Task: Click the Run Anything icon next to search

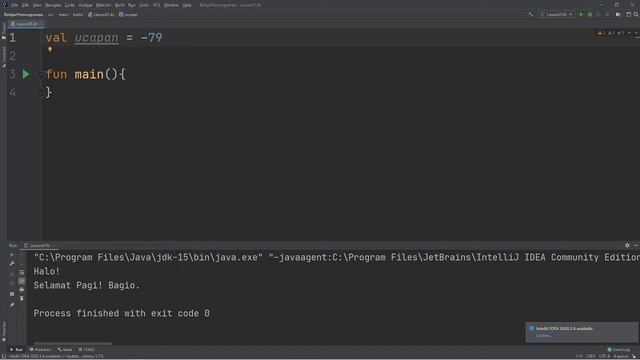Action: point(629,14)
